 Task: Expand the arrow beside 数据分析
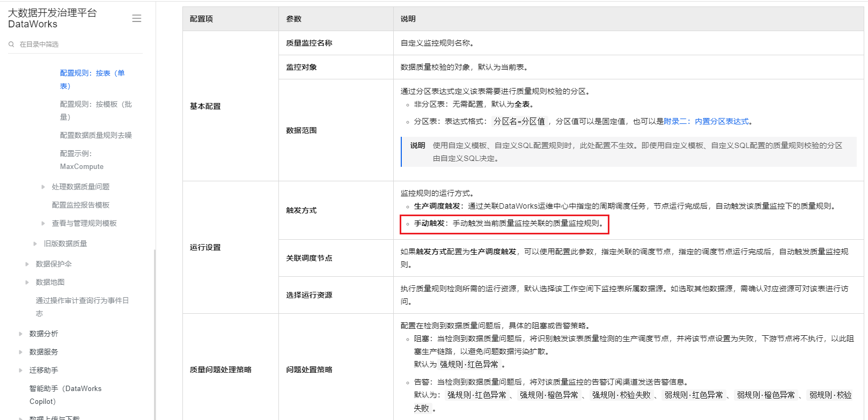click(x=21, y=334)
